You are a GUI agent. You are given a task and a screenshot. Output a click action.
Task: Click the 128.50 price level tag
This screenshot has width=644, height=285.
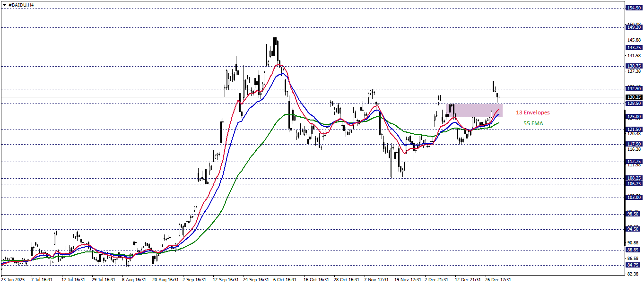[x=633, y=103]
